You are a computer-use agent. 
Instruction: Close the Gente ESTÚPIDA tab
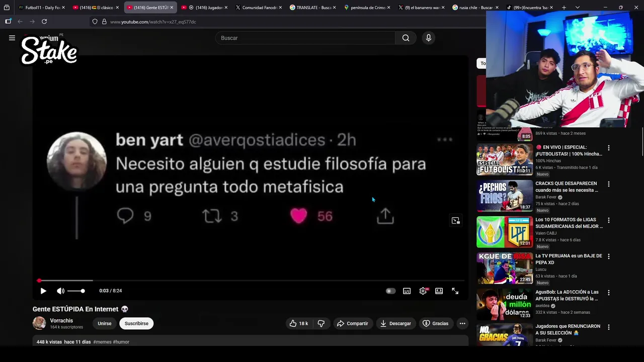(172, 8)
